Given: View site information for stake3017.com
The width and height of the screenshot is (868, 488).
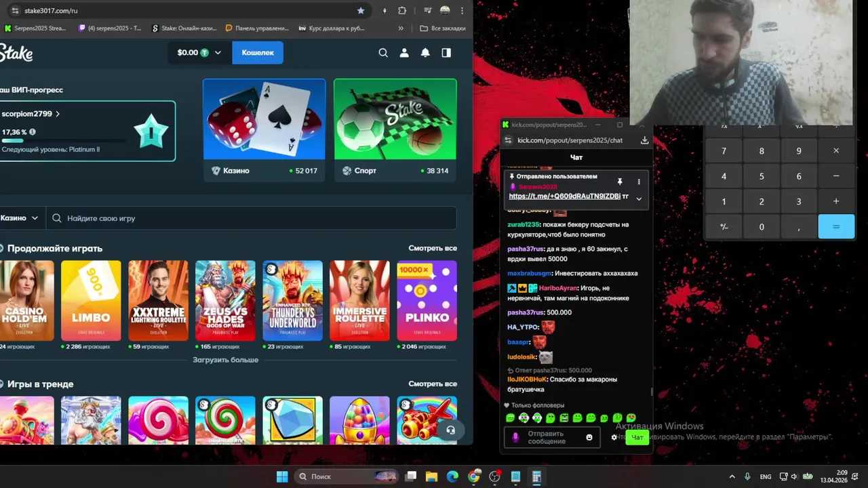Looking at the screenshot, I should coord(15,11).
